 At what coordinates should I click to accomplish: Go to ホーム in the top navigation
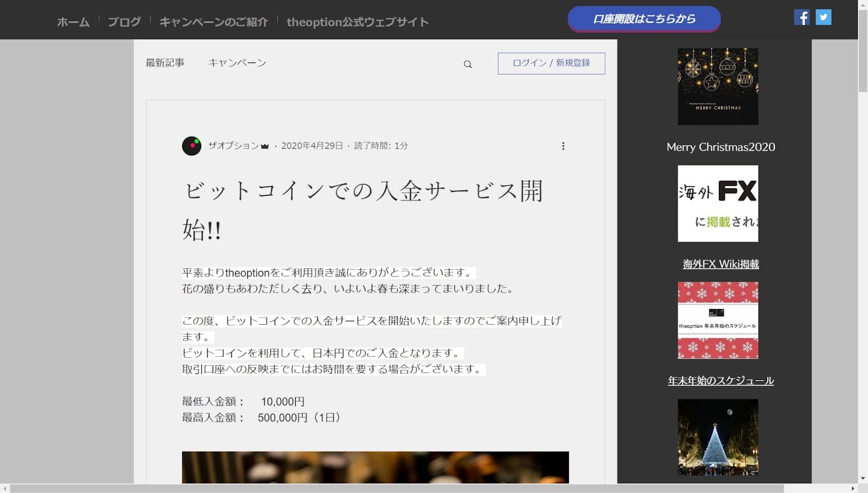pos(73,22)
